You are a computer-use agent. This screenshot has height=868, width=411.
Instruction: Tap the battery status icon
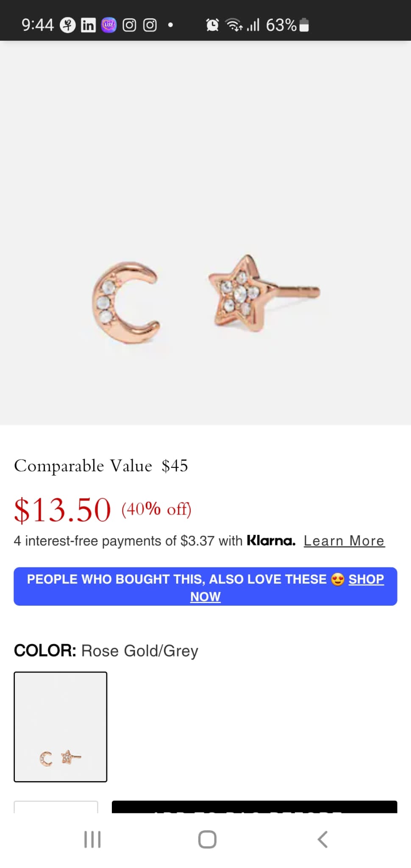(x=304, y=25)
